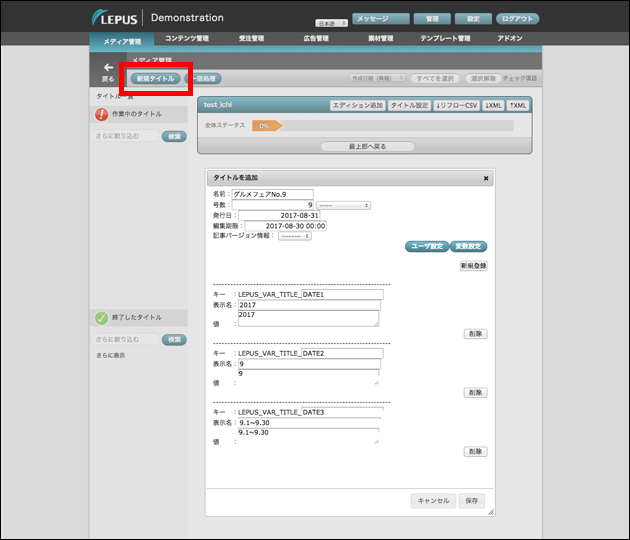Screen dimensions: 630x540
Task: Click the ログアウト button
Action: [518, 19]
